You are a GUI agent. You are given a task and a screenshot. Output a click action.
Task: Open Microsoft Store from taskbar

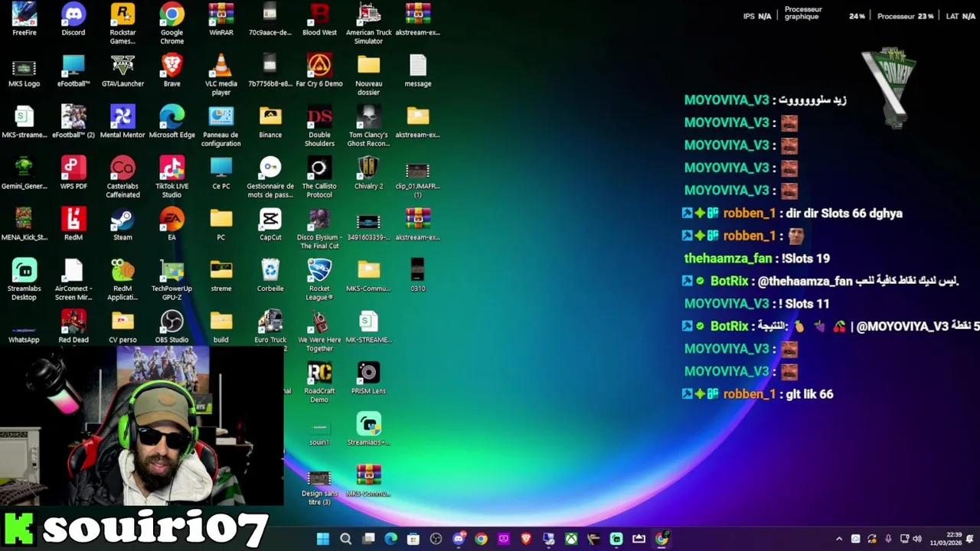(x=413, y=539)
